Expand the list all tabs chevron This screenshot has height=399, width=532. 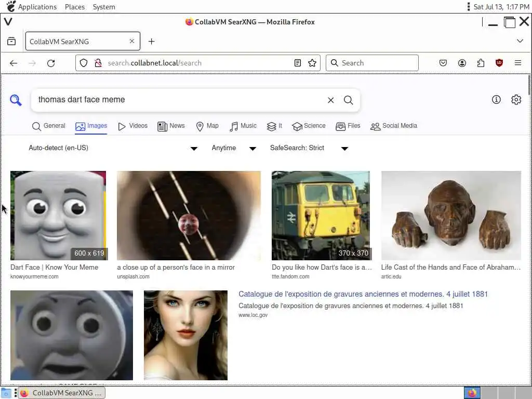tap(520, 41)
